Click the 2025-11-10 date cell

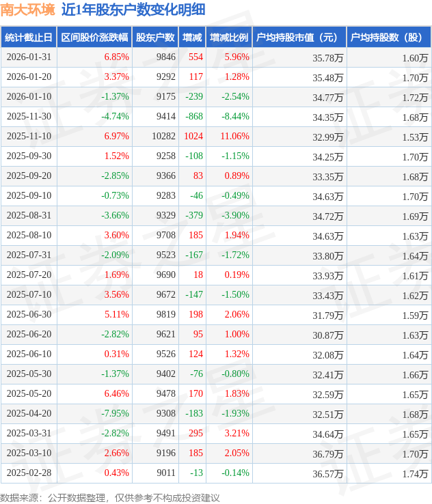[x=29, y=137]
